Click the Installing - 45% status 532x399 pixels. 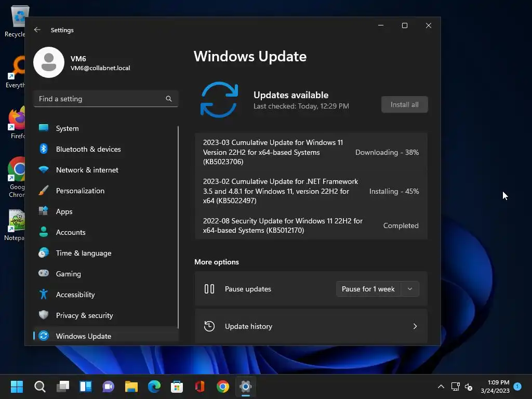[x=394, y=191]
